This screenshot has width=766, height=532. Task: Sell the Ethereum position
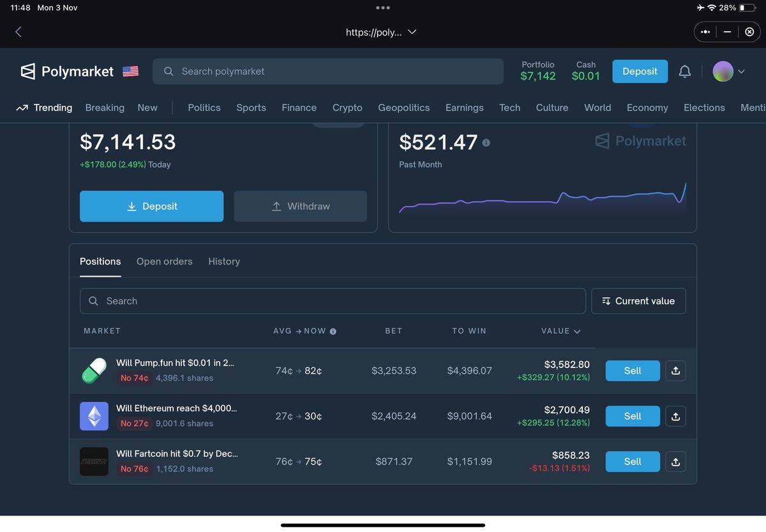pyautogui.click(x=633, y=416)
